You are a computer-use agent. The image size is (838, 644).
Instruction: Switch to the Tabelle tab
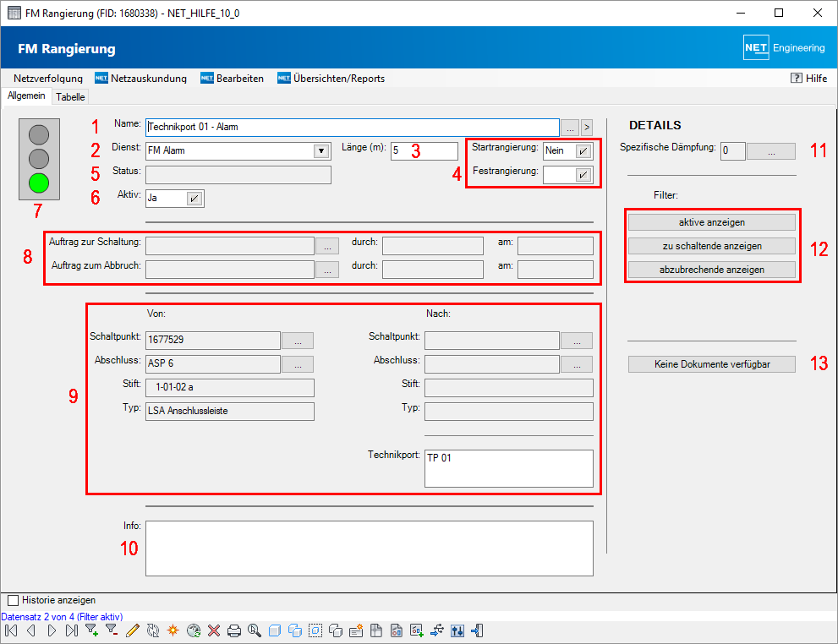click(x=70, y=96)
